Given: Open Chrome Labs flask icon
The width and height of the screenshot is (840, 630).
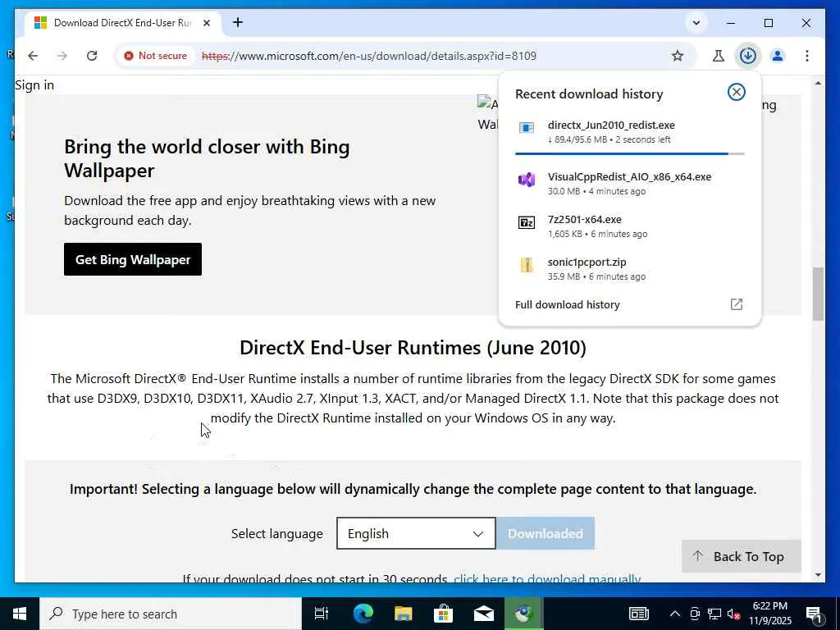Looking at the screenshot, I should pos(719,56).
